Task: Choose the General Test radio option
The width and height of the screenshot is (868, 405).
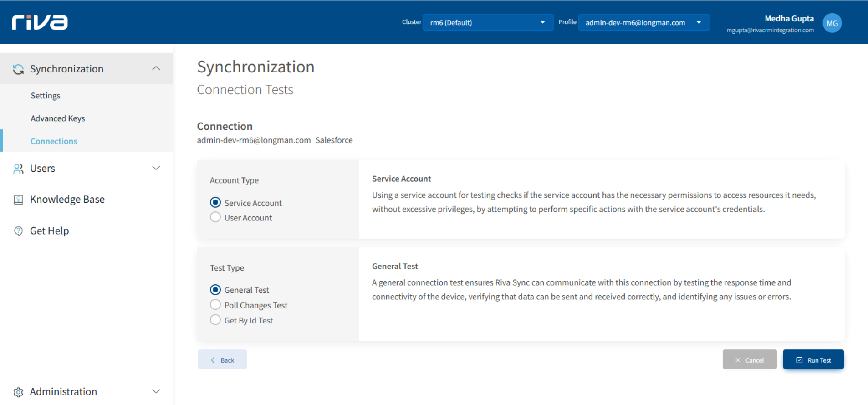Action: 215,290
